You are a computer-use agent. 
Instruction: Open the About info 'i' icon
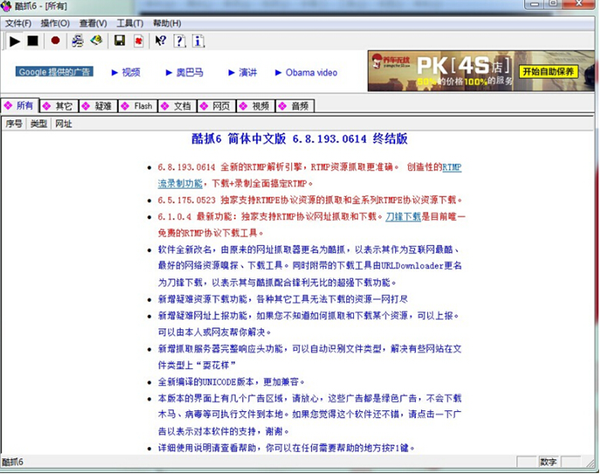pyautogui.click(x=198, y=41)
